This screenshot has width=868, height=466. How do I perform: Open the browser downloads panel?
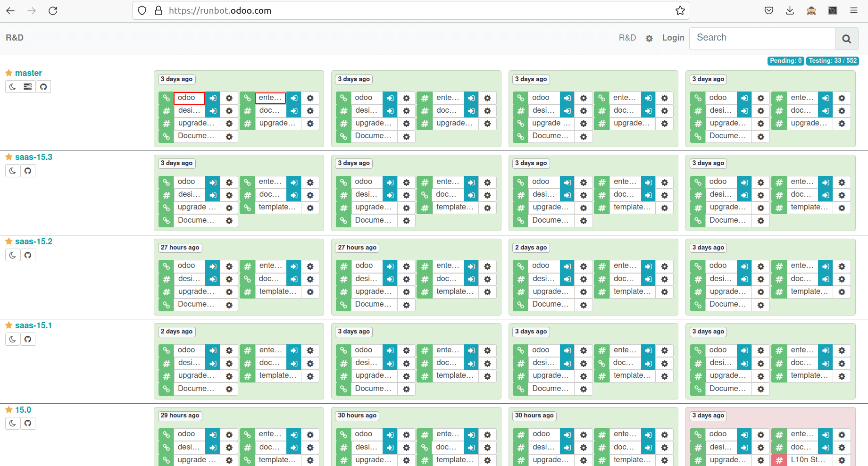(x=790, y=10)
